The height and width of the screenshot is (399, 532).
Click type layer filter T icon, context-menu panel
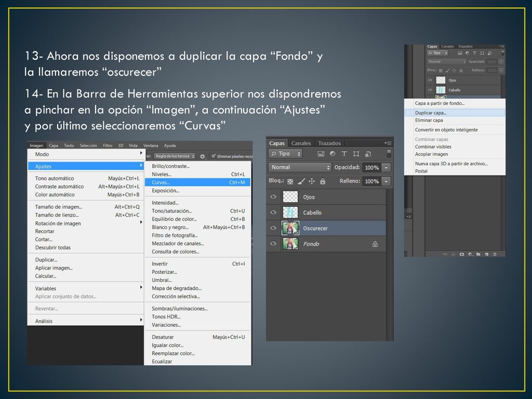click(474, 53)
